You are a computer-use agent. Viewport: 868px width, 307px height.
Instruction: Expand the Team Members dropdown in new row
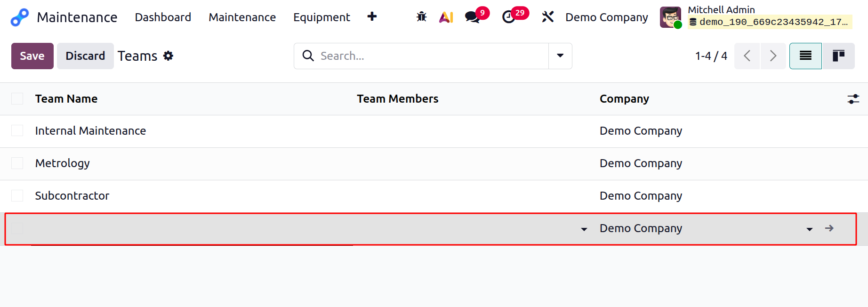(x=584, y=229)
